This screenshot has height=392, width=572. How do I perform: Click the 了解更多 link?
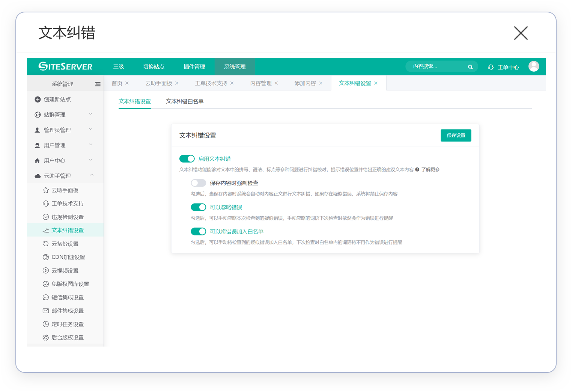click(x=431, y=170)
